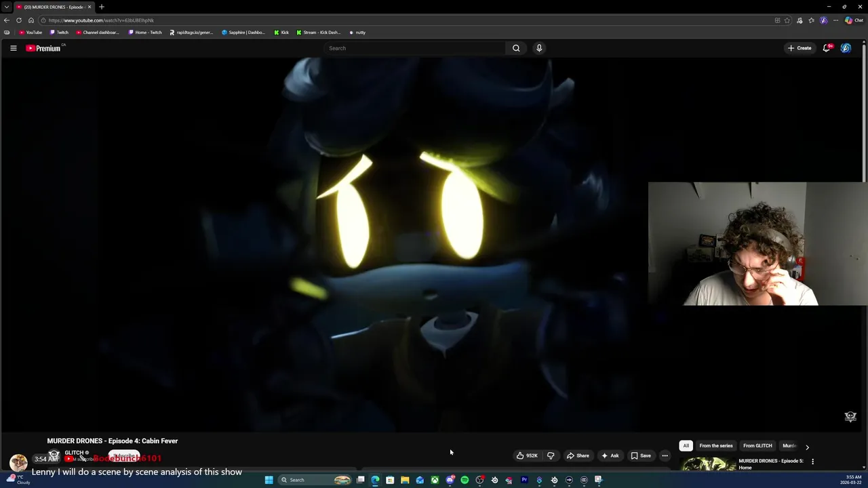Focus the YouTube search box

click(x=415, y=48)
